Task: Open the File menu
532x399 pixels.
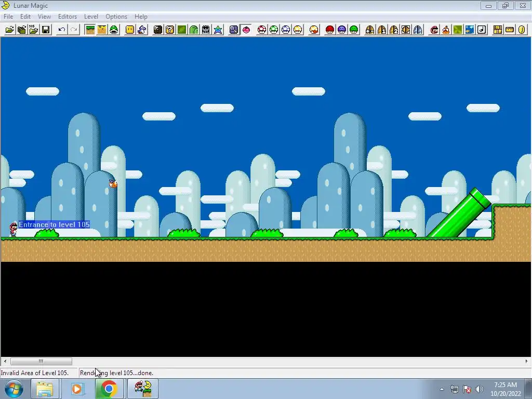Action: [8, 16]
